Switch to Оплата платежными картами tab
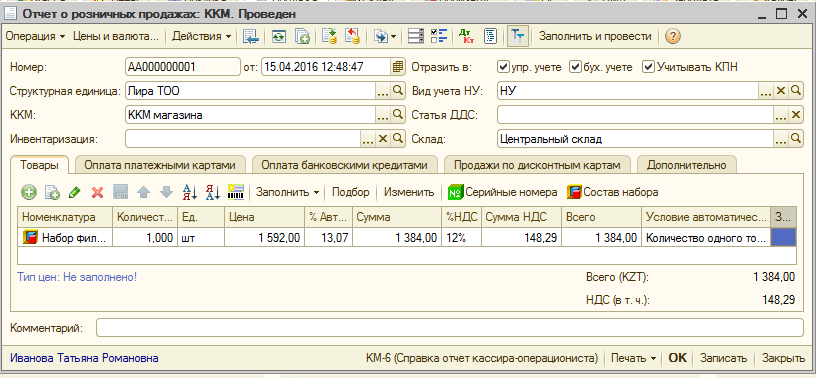The width and height of the screenshot is (816, 378). 160,165
